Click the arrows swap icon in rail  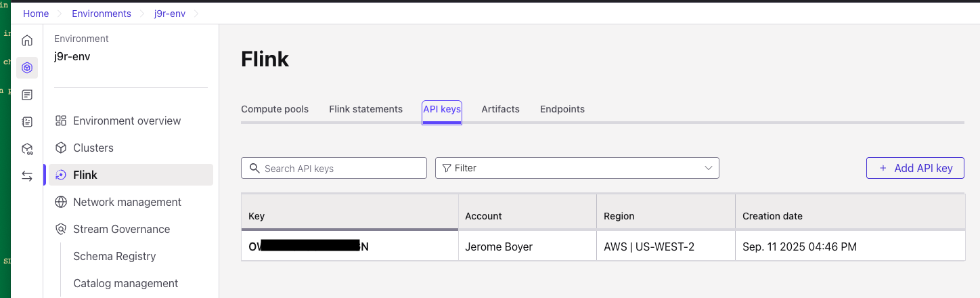click(27, 176)
